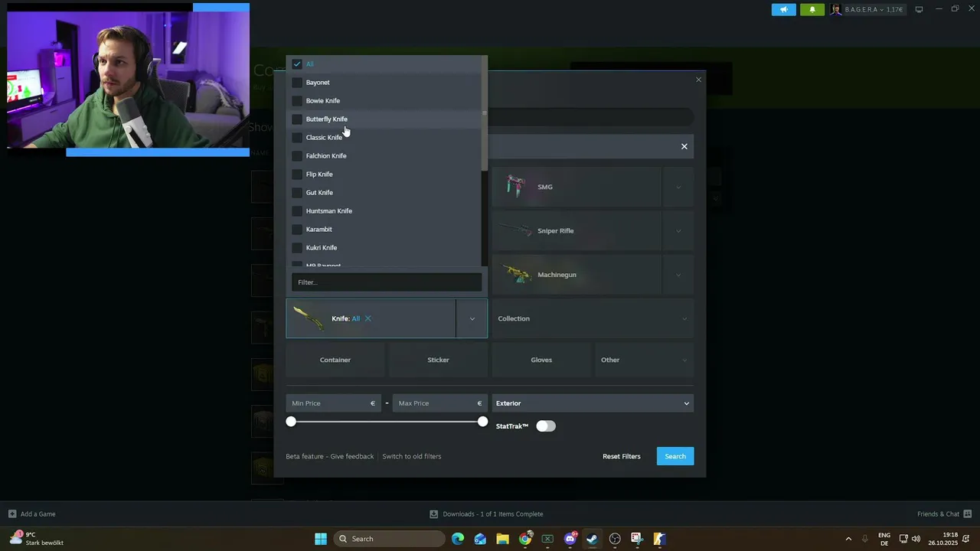Choose the Container category

click(335, 360)
